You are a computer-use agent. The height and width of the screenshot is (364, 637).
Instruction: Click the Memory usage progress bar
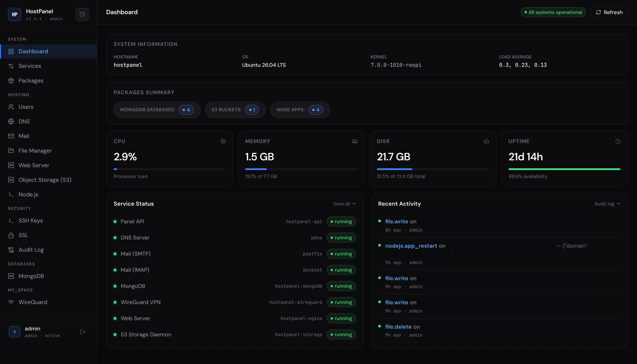301,169
